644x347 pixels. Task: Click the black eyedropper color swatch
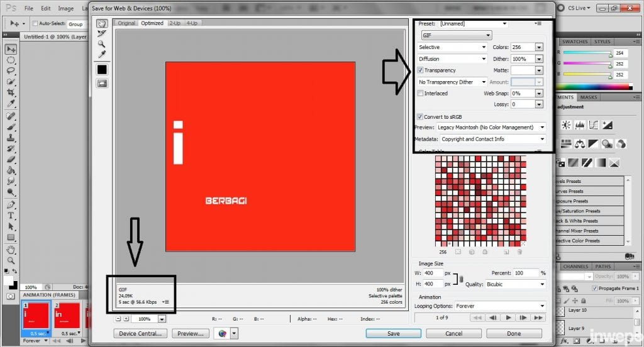(101, 69)
